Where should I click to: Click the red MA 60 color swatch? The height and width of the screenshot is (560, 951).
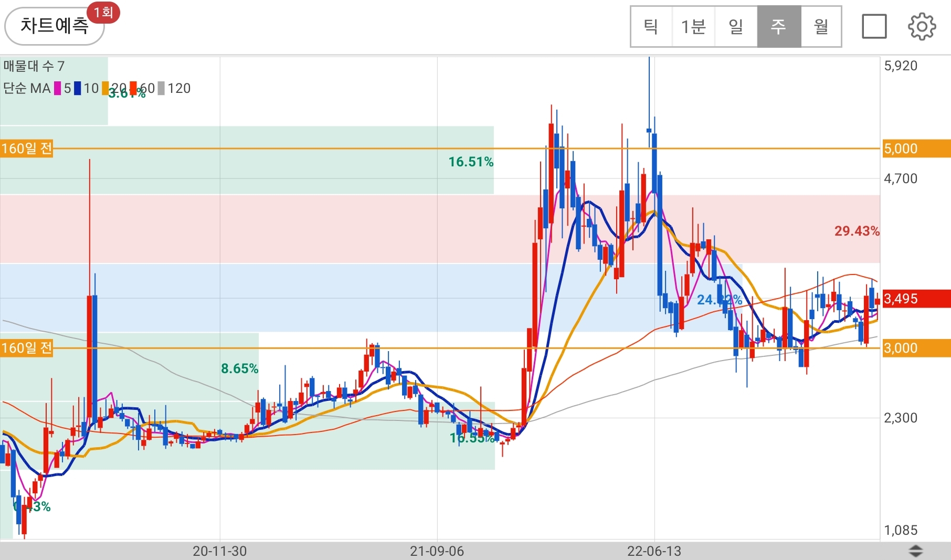pyautogui.click(x=133, y=88)
